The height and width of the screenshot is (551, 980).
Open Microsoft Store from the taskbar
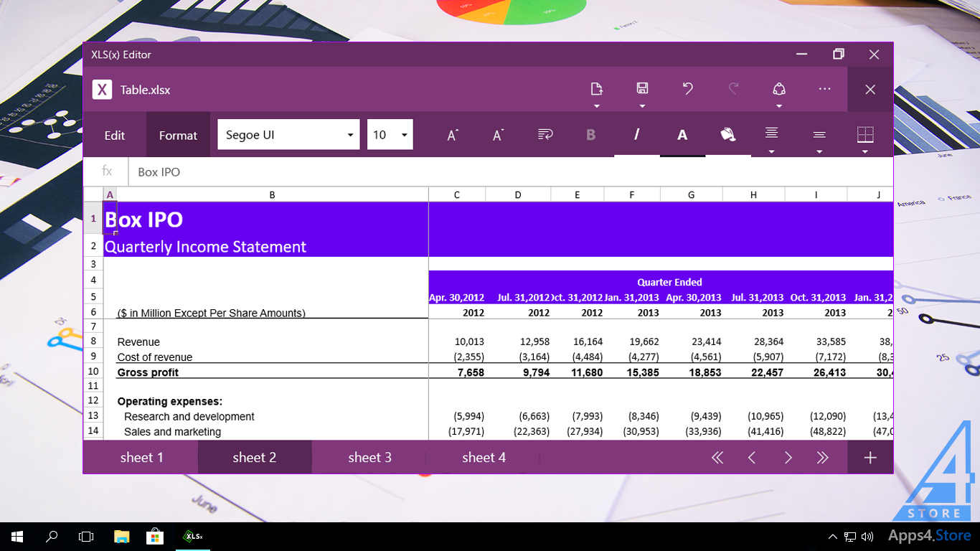click(x=155, y=536)
